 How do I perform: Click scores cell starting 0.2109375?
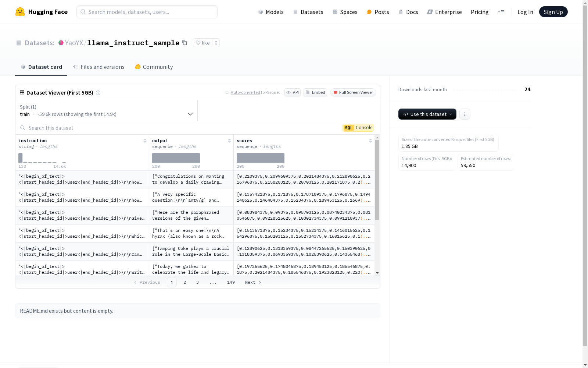(304, 179)
